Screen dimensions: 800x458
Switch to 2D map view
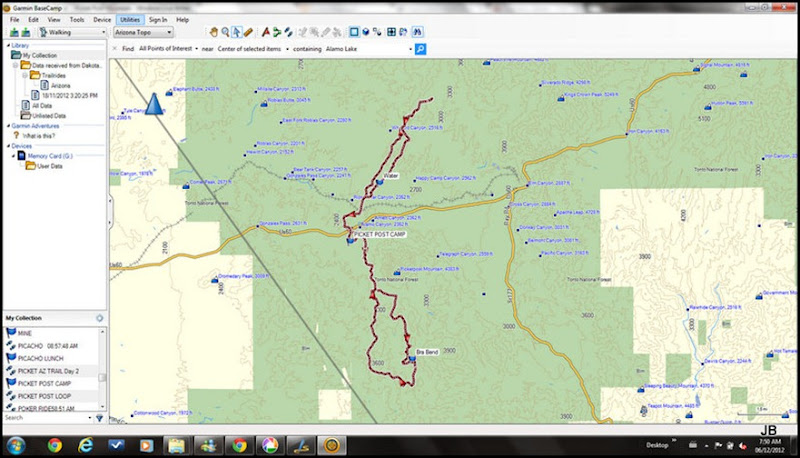pyautogui.click(x=354, y=32)
